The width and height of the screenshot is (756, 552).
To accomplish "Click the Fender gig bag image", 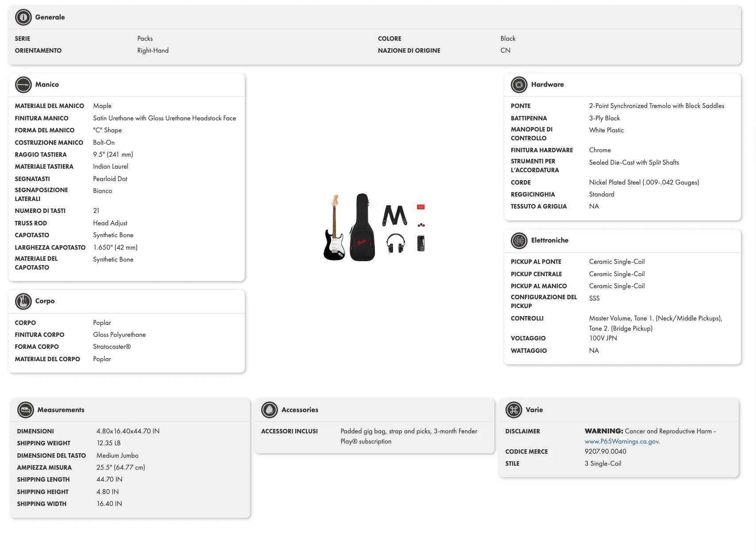I will click(363, 228).
